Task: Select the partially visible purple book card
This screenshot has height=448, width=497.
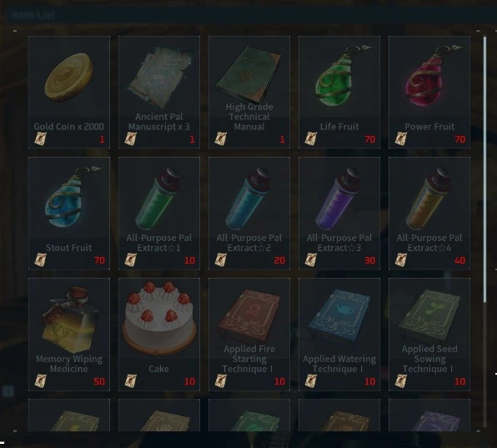Action: pyautogui.click(x=429, y=415)
